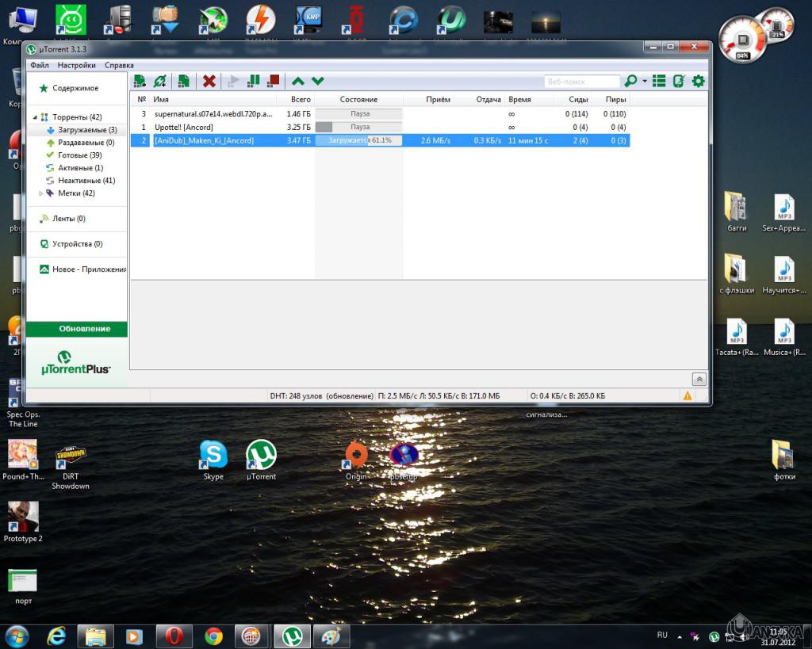Click Add Torrent from URL icon

(160, 81)
